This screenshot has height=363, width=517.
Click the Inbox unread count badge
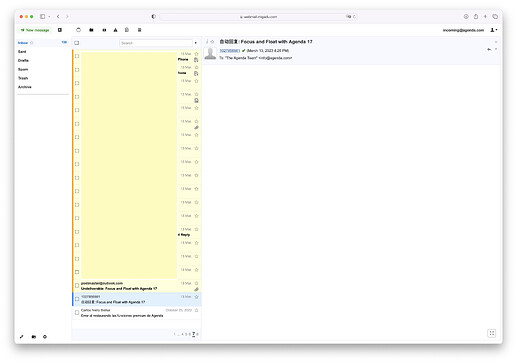click(64, 42)
